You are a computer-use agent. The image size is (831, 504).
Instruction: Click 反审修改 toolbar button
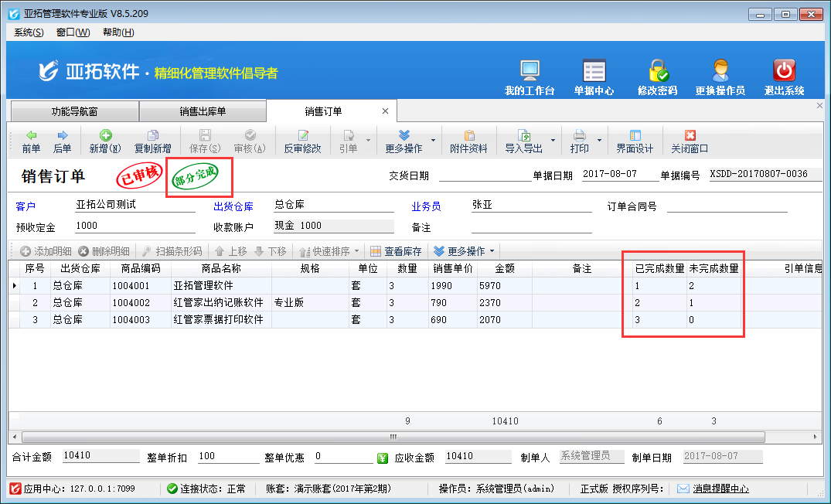pyautogui.click(x=302, y=141)
